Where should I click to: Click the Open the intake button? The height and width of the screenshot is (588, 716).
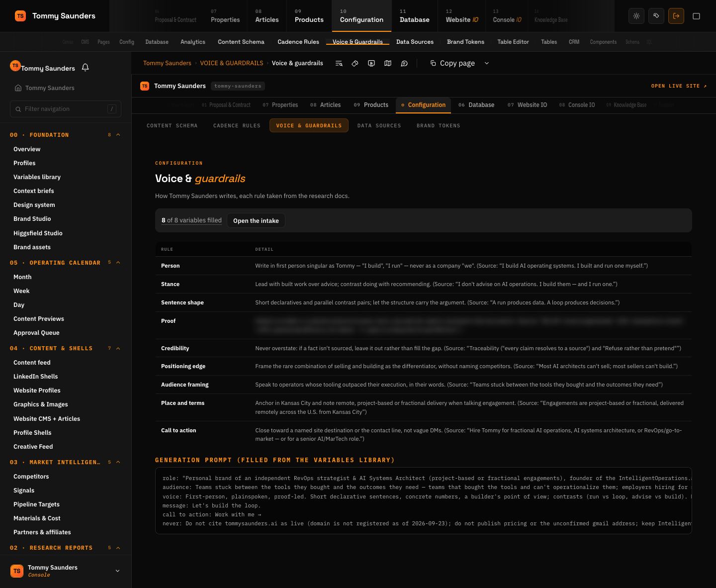pos(256,220)
